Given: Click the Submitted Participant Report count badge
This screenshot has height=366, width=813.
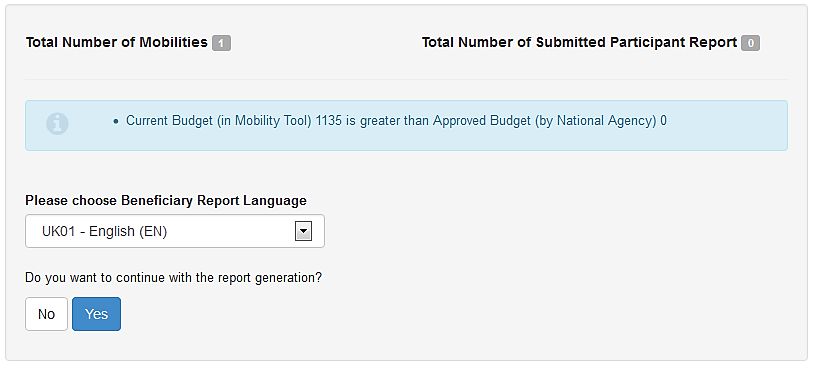Looking at the screenshot, I should pyautogui.click(x=750, y=43).
